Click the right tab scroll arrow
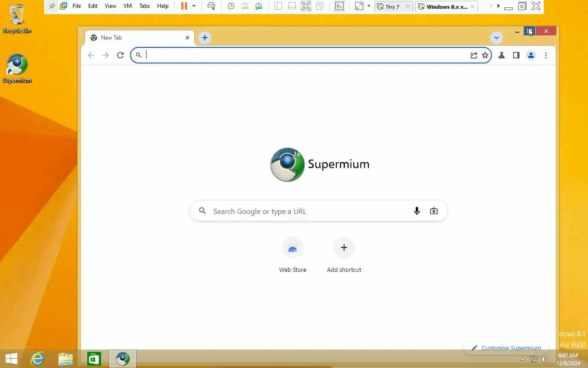Viewport: 588px width, 368px height. [498, 6]
